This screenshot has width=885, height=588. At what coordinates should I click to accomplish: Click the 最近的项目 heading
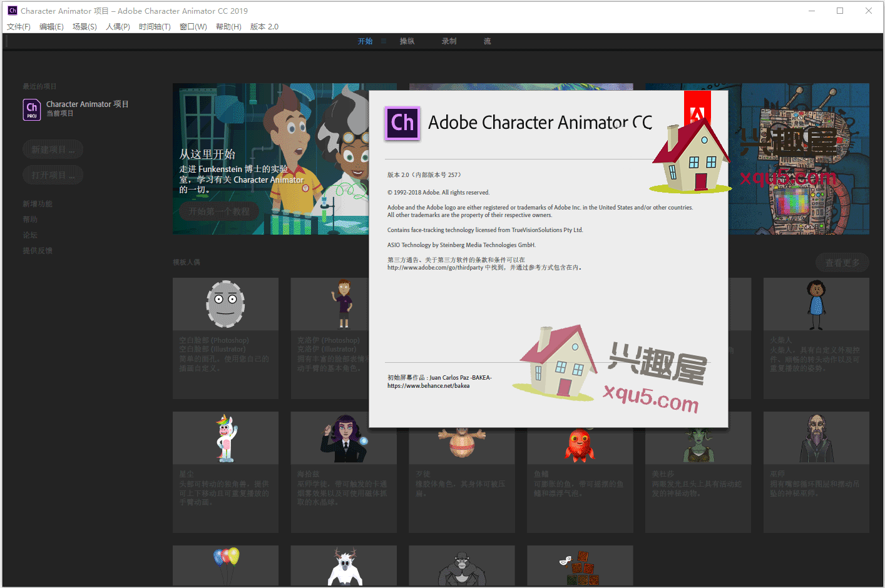coord(39,86)
